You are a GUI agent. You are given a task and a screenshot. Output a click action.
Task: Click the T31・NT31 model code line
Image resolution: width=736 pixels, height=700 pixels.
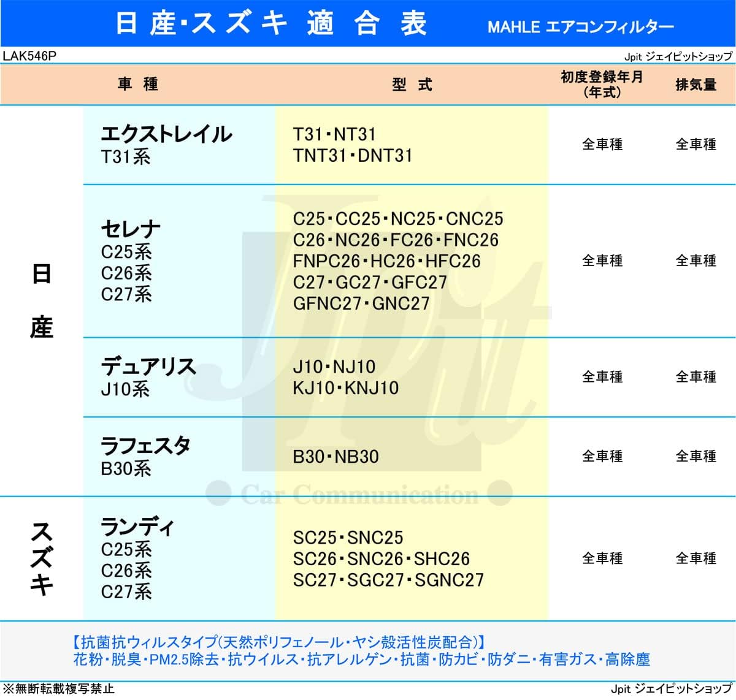point(334,134)
